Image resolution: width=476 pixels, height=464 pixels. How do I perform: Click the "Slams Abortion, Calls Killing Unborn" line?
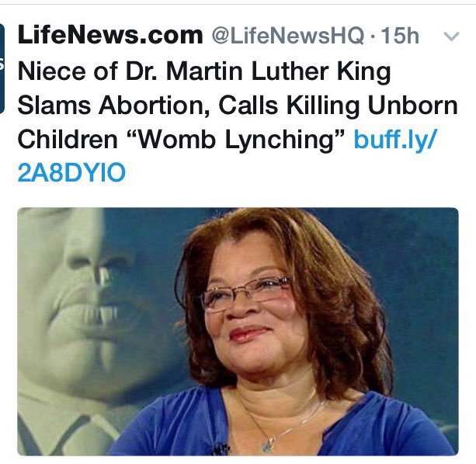point(238,106)
